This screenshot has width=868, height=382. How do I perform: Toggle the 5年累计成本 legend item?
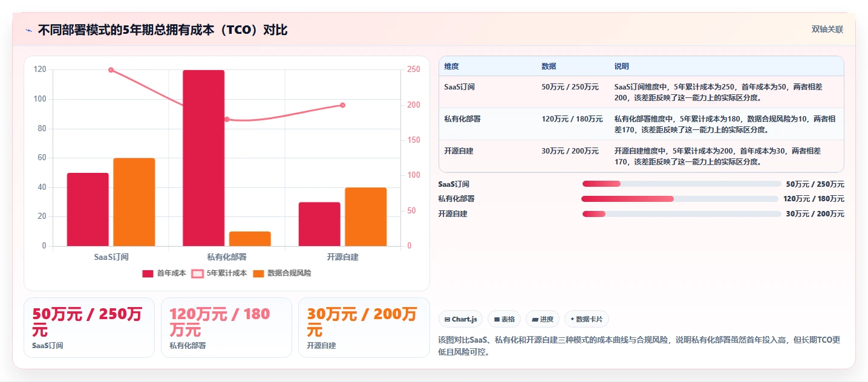[219, 273]
